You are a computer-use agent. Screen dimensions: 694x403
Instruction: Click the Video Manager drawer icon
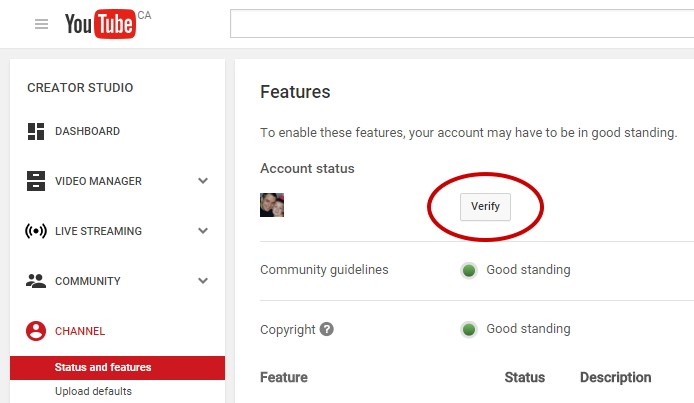coord(36,181)
